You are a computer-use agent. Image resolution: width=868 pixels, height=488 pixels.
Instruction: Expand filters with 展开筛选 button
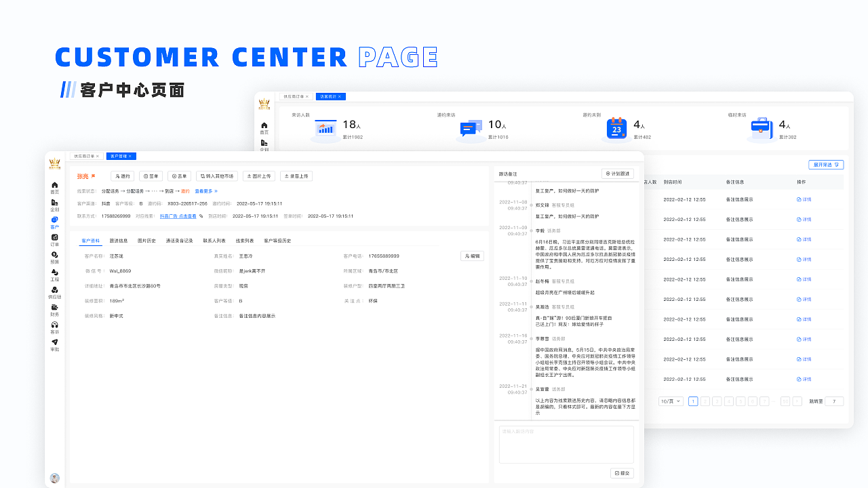tap(826, 165)
